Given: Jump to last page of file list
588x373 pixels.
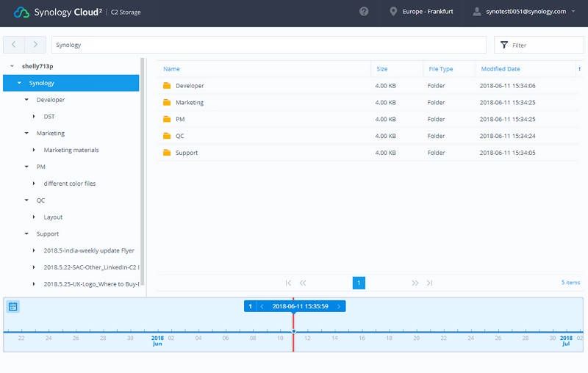Looking at the screenshot, I should [429, 283].
